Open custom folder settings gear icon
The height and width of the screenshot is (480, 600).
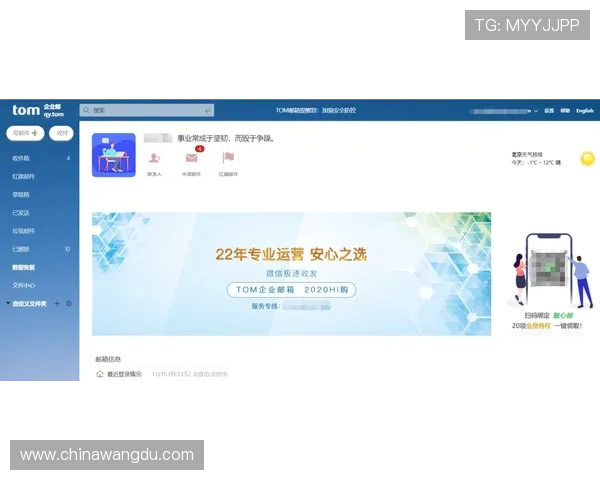[x=69, y=304]
